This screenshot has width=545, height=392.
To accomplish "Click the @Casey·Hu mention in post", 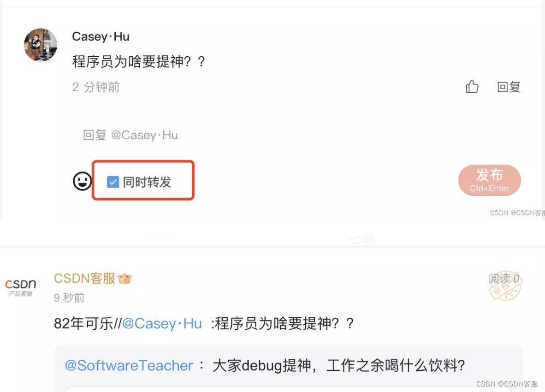I will (162, 323).
